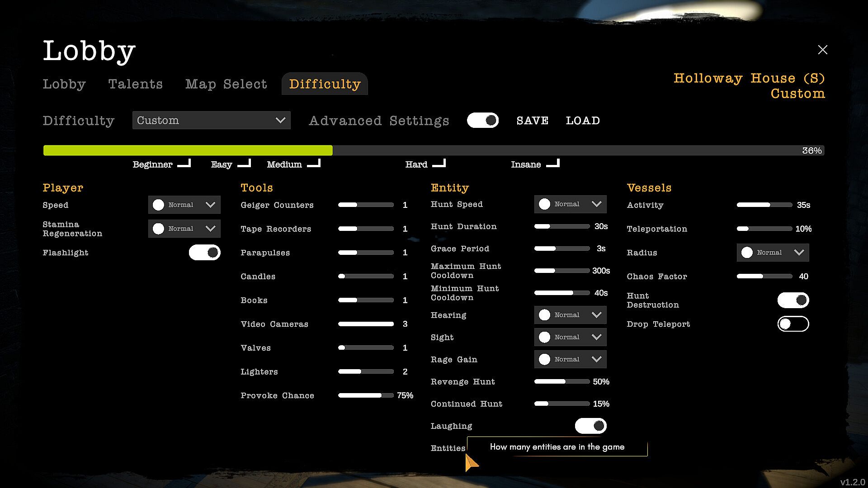
Task: Click the Easy difficulty marker
Action: tap(230, 164)
